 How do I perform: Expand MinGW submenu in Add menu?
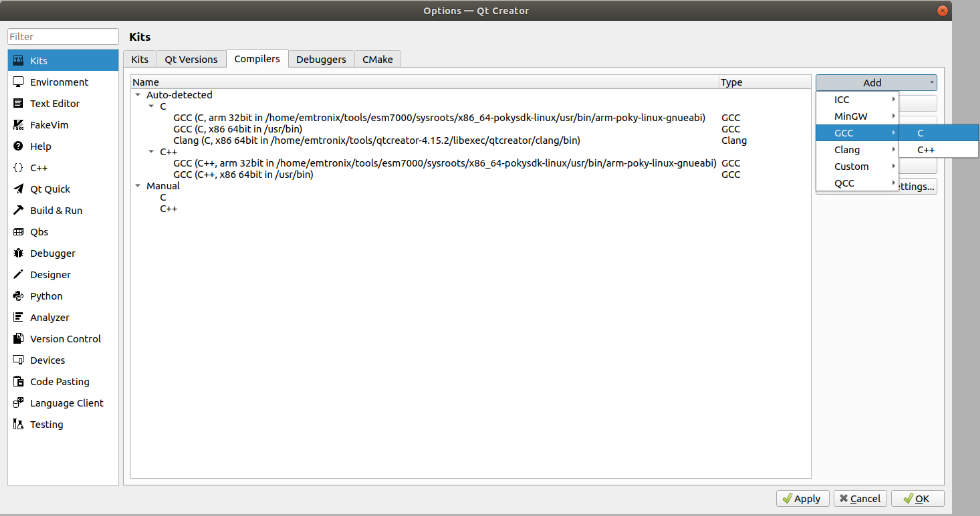858,116
